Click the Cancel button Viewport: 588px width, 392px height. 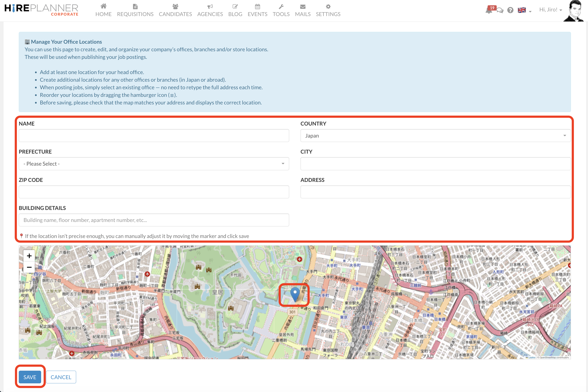(61, 377)
